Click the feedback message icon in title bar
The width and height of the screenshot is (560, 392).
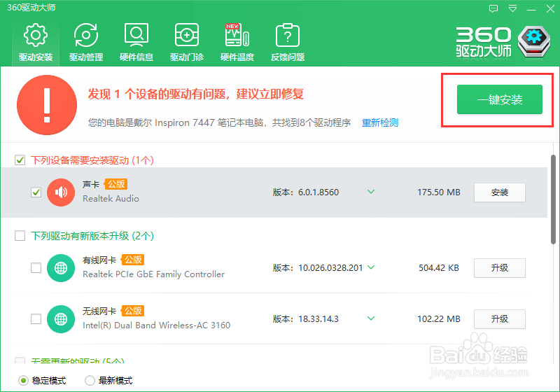493,8
